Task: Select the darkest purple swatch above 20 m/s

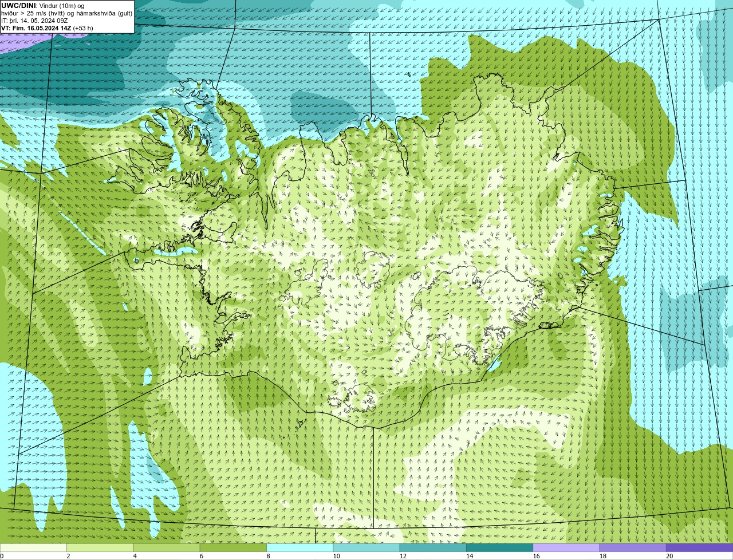Action: tap(700, 547)
